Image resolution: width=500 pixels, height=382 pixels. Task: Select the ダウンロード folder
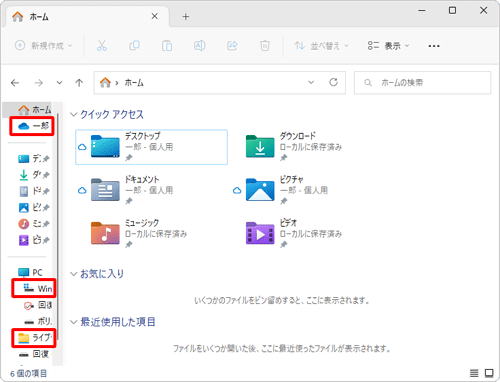point(293,147)
